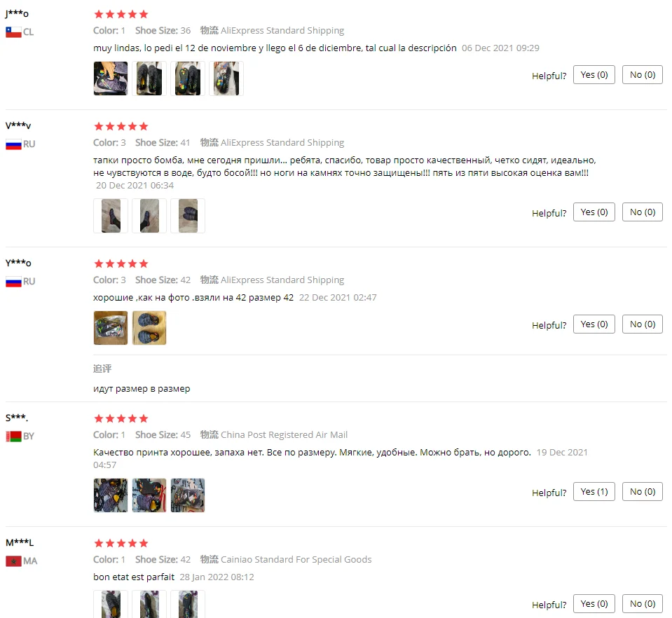Click the five-star rating of J***o's review

click(x=121, y=14)
